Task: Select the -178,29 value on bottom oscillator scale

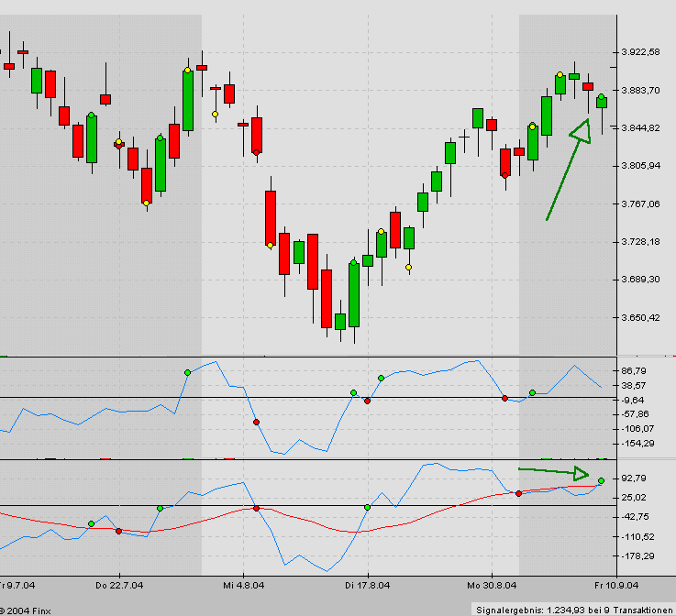Action: (637, 555)
